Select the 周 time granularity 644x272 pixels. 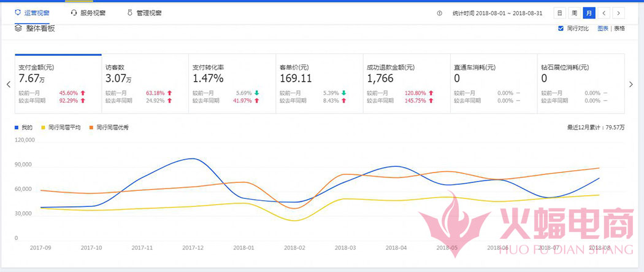coord(574,13)
